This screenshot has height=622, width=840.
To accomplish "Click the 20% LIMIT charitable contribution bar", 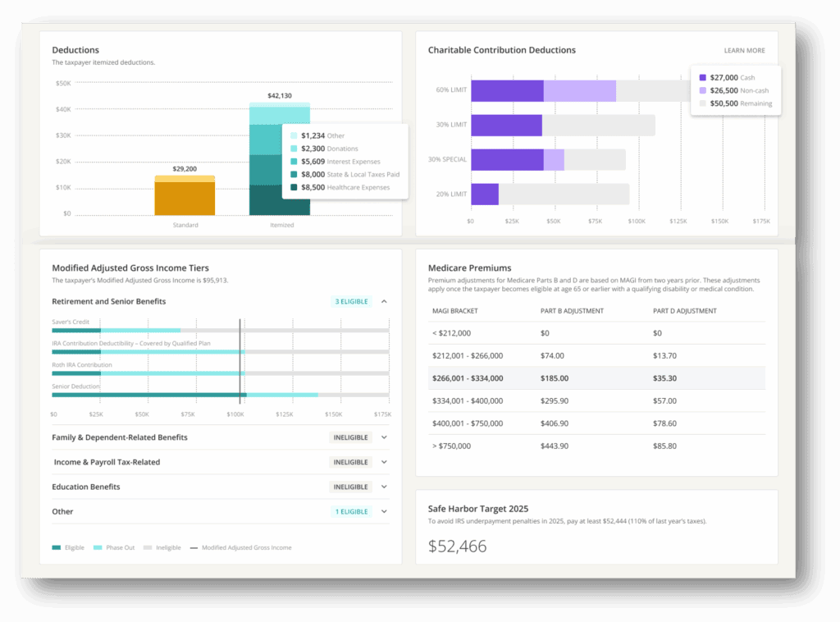I will point(550,194).
